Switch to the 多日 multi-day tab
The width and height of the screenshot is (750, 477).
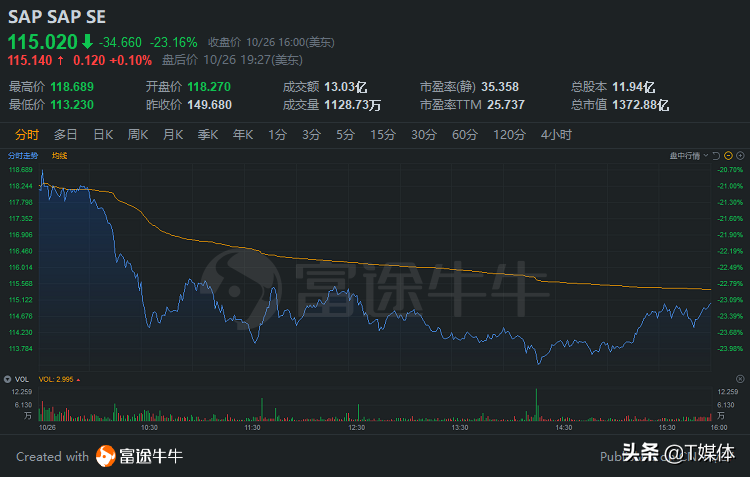(x=66, y=135)
